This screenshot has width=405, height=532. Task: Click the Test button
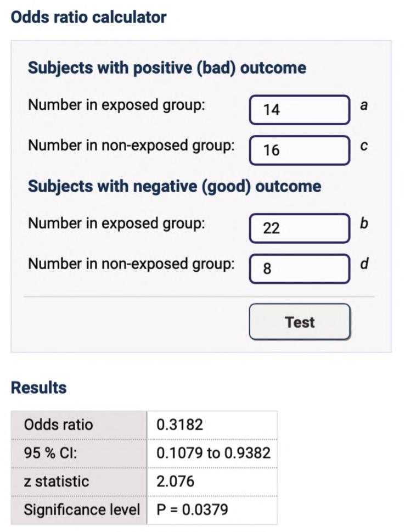pyautogui.click(x=299, y=322)
